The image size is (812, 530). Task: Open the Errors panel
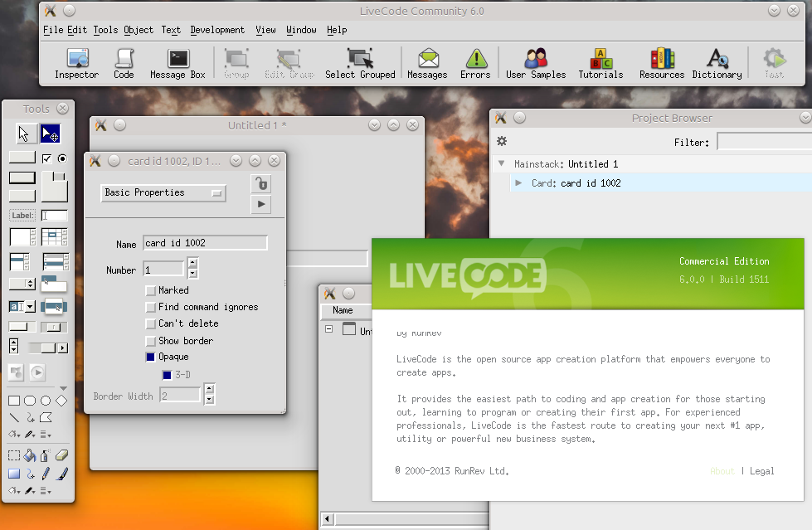coord(475,63)
